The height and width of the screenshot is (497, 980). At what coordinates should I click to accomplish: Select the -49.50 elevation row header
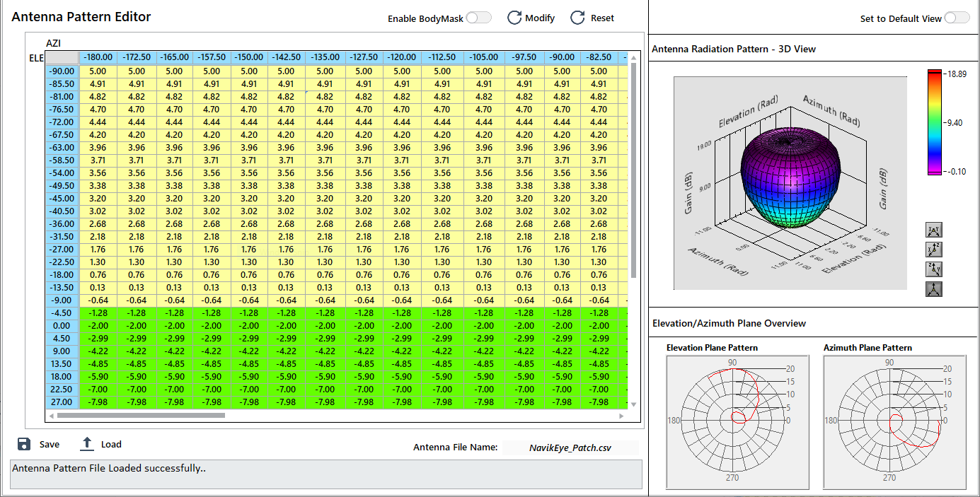[62, 185]
